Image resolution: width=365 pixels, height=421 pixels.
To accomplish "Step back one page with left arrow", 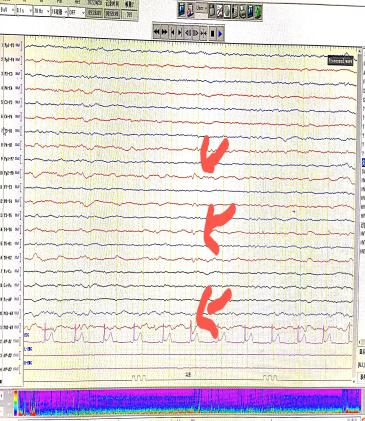I will (x=173, y=32).
